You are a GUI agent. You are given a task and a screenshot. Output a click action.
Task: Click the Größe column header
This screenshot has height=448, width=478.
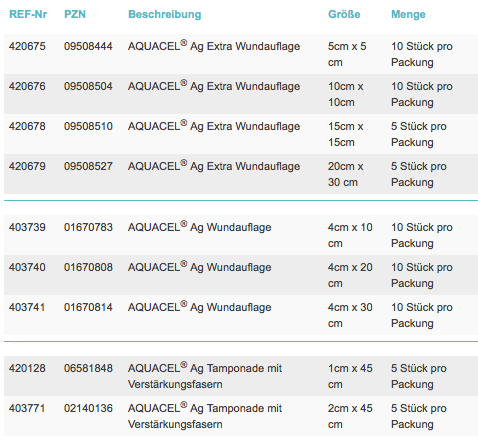[344, 14]
